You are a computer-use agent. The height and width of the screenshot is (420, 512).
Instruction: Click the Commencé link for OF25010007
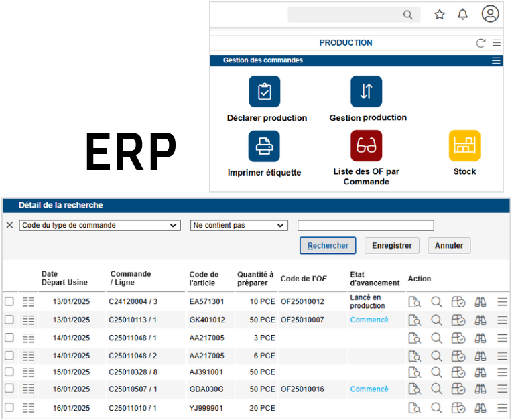[x=369, y=320]
